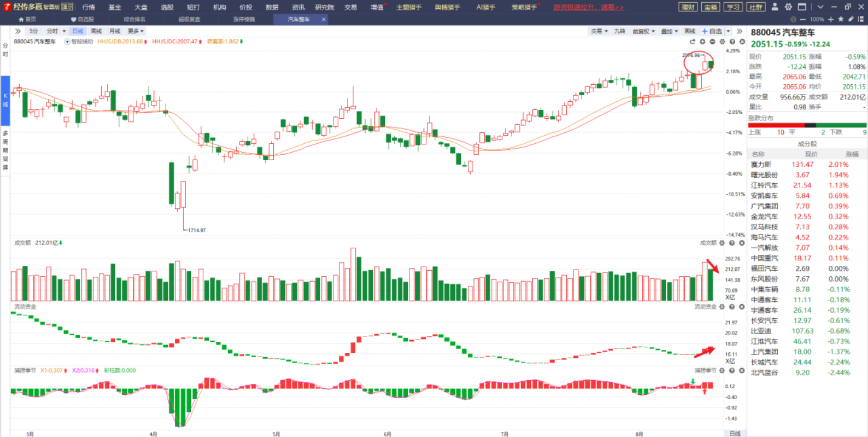The image size is (868, 437).
Task: Open 交易 dropdown in chart toolbar
Action: (599, 31)
